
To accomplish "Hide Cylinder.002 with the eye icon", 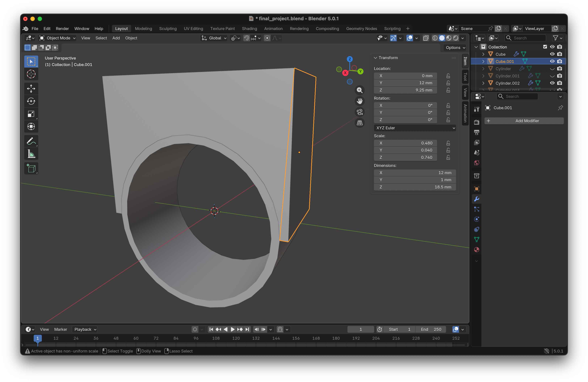I will (552, 83).
